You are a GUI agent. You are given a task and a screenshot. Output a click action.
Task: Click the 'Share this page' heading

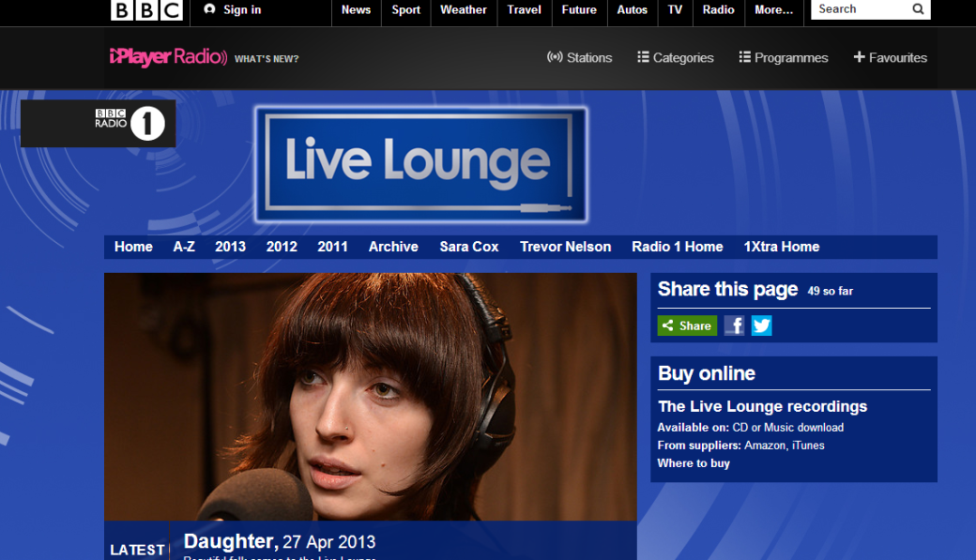pos(727,289)
